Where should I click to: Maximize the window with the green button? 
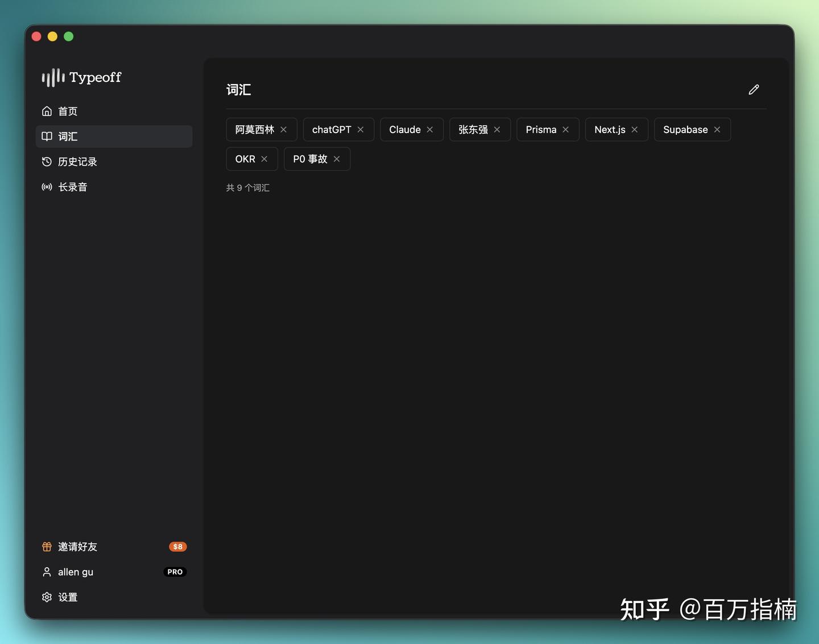tap(69, 36)
